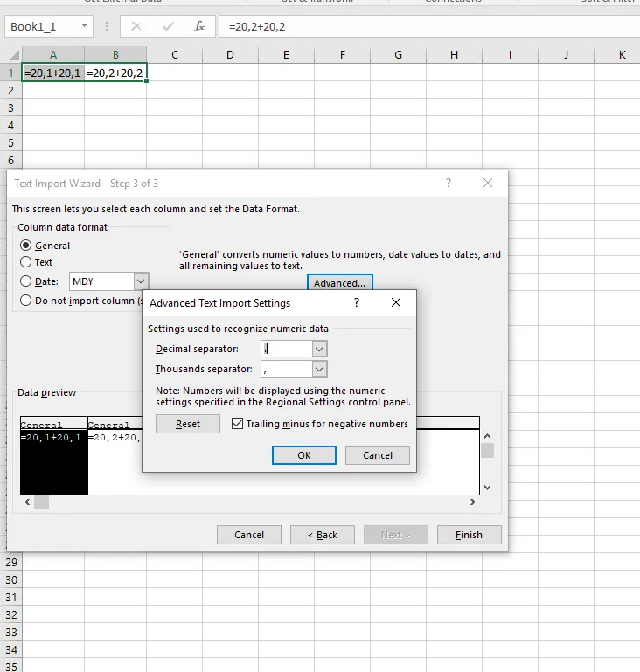
Task: Click data preview scroll up arrow
Action: (x=487, y=436)
